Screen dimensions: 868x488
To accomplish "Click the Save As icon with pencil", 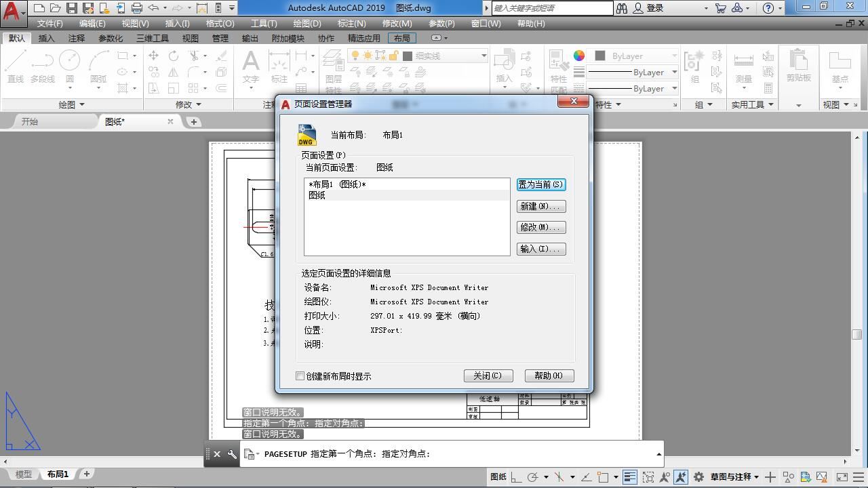I will [x=87, y=8].
